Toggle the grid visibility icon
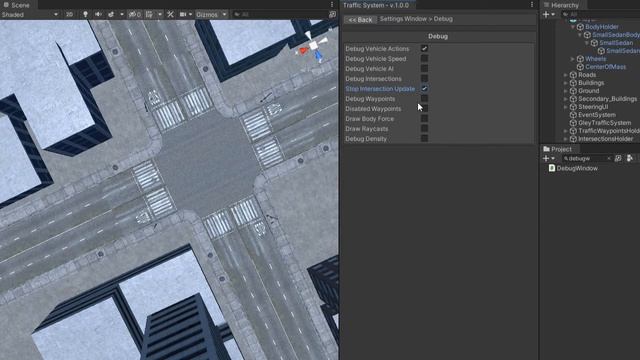640x360 pixels. click(149, 14)
